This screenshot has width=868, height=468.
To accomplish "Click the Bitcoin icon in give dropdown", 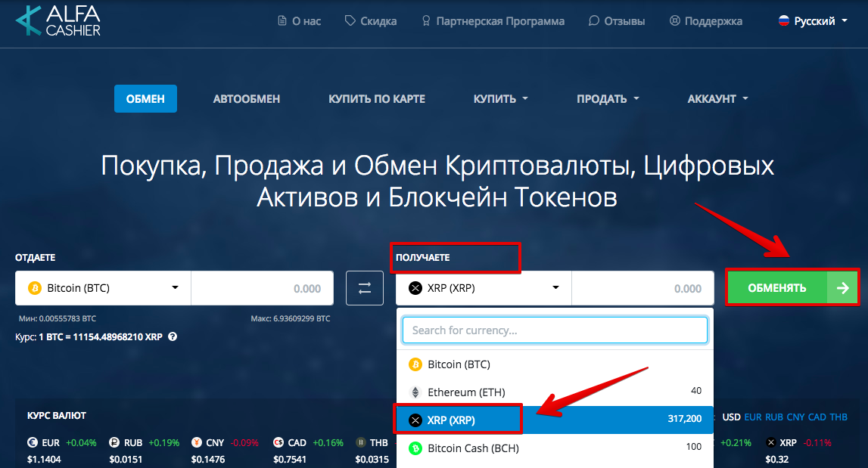I will pos(35,287).
